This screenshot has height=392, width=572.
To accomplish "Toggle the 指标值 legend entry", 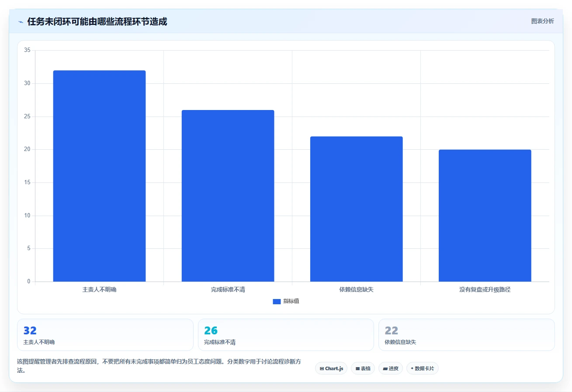I will (x=286, y=301).
